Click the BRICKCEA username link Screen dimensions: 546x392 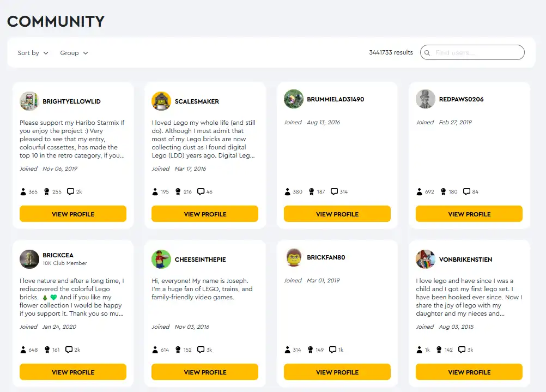(x=58, y=255)
